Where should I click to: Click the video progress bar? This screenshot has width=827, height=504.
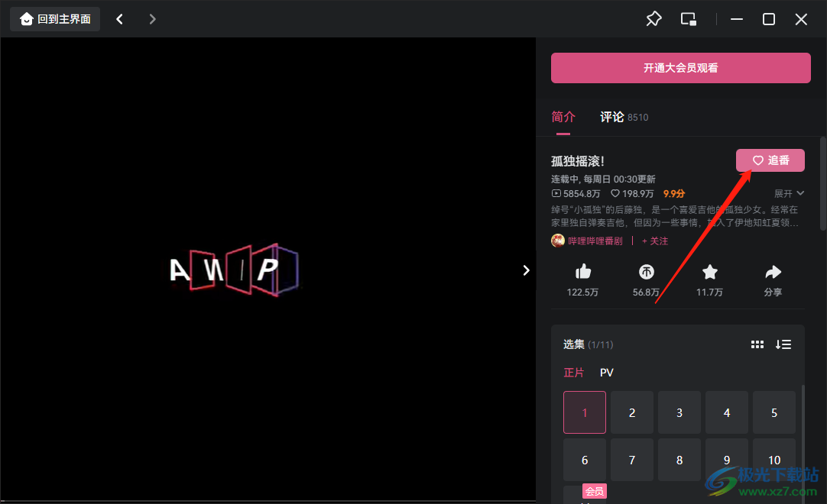point(268,501)
